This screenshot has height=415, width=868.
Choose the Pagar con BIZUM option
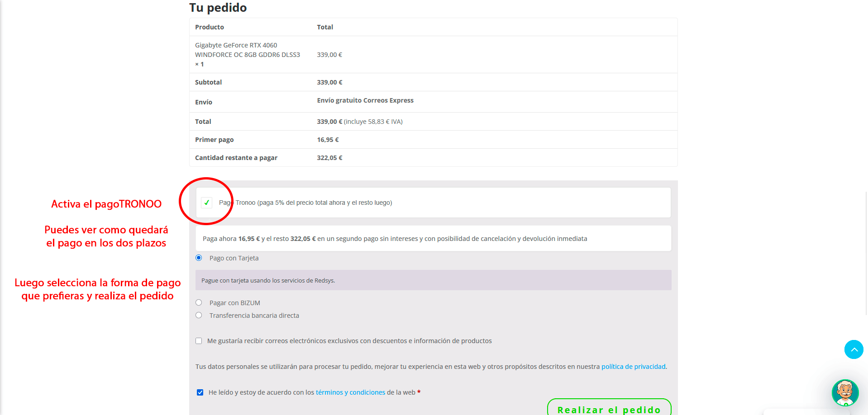point(199,302)
